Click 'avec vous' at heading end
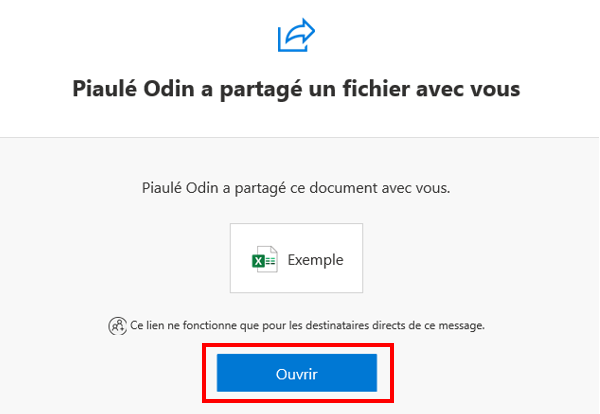The height and width of the screenshot is (414, 600). (x=468, y=89)
